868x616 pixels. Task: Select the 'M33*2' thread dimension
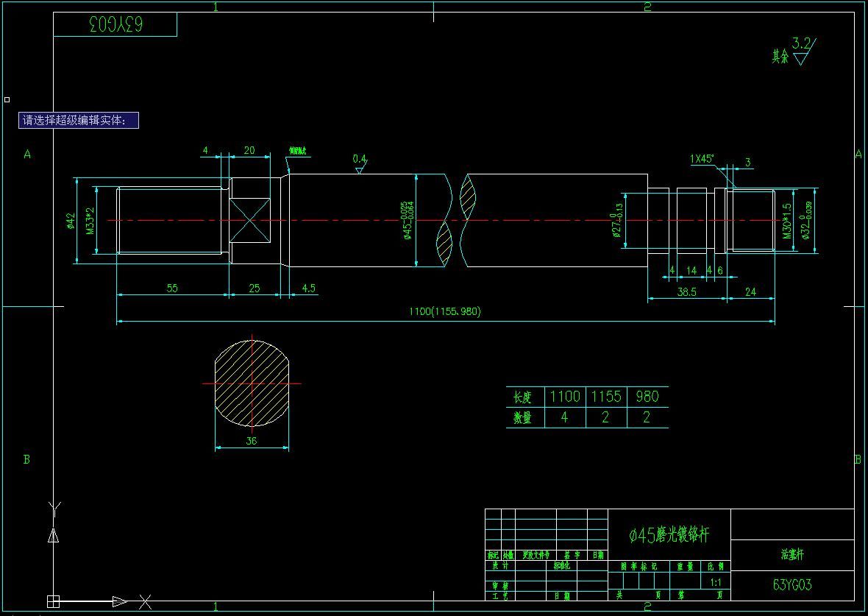click(x=90, y=221)
